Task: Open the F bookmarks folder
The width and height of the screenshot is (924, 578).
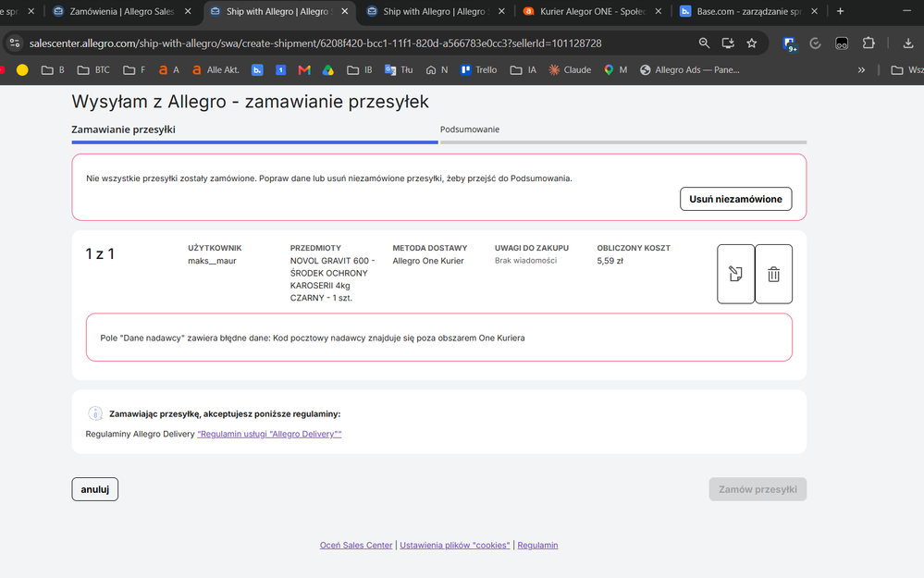Action: (x=134, y=70)
